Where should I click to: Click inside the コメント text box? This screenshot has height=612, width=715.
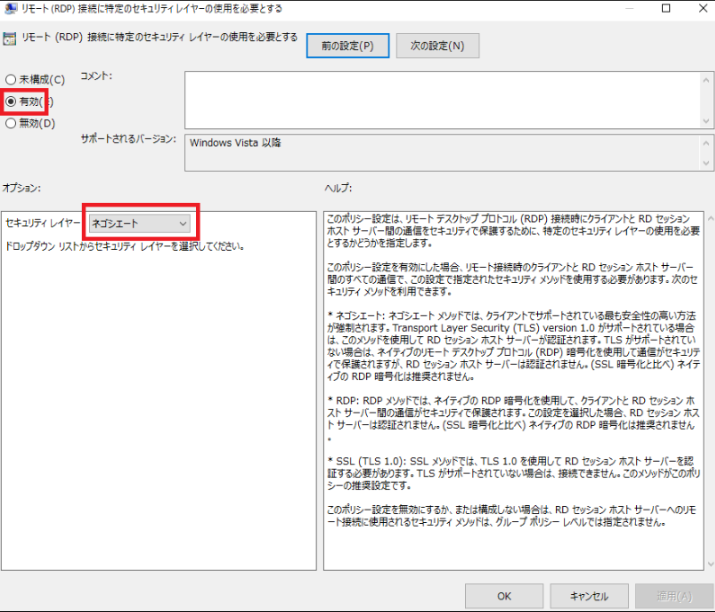click(x=442, y=100)
